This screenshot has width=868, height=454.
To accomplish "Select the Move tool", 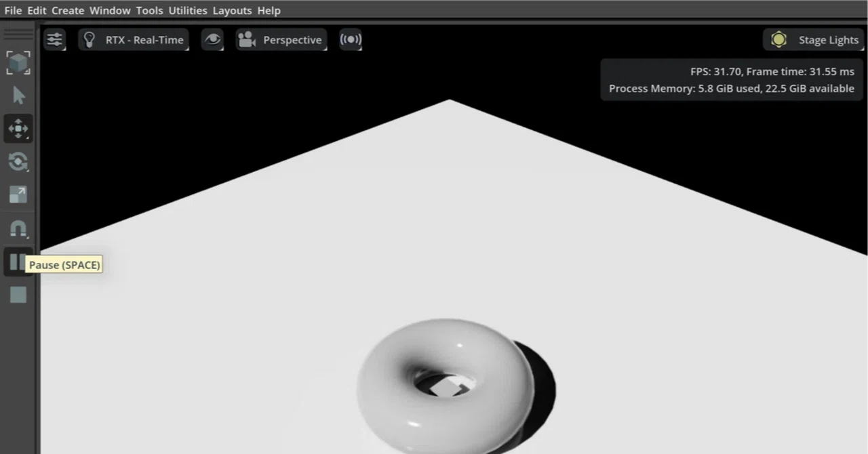I will pos(18,129).
